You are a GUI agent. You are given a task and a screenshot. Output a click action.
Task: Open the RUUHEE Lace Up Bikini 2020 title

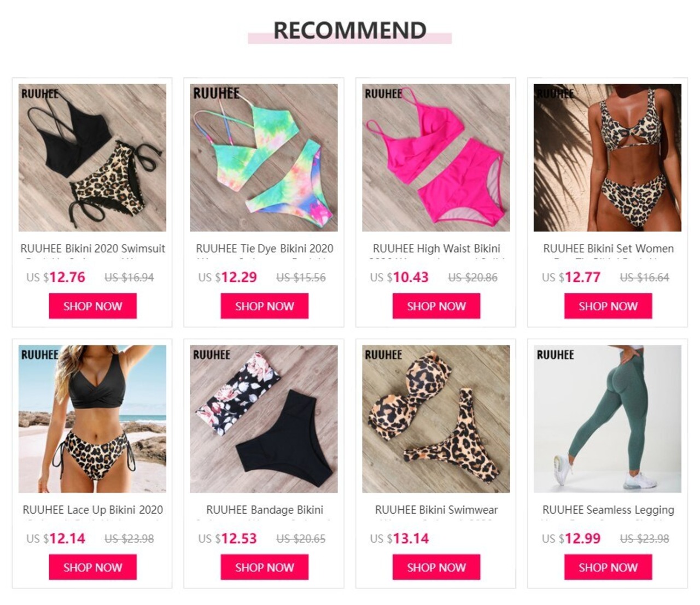pos(93,510)
